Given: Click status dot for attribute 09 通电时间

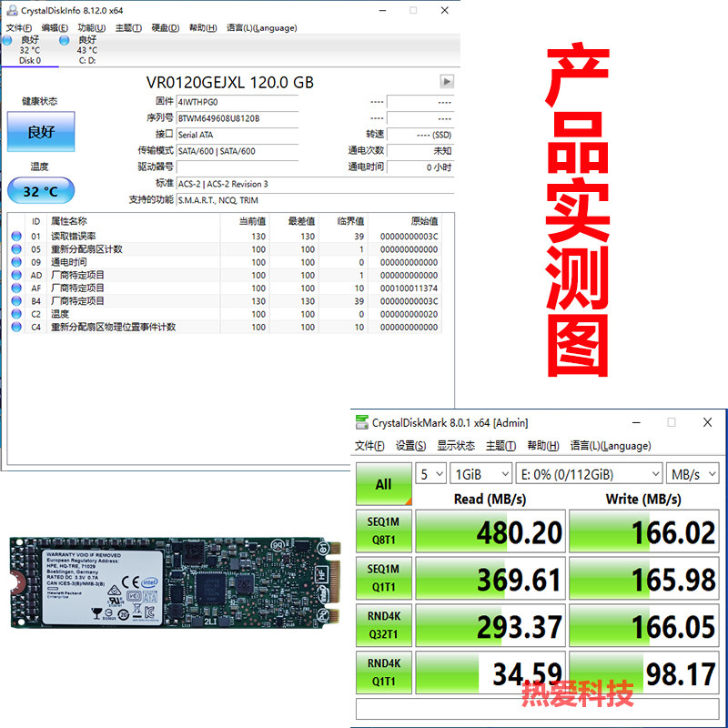Looking at the screenshot, I should (16, 262).
